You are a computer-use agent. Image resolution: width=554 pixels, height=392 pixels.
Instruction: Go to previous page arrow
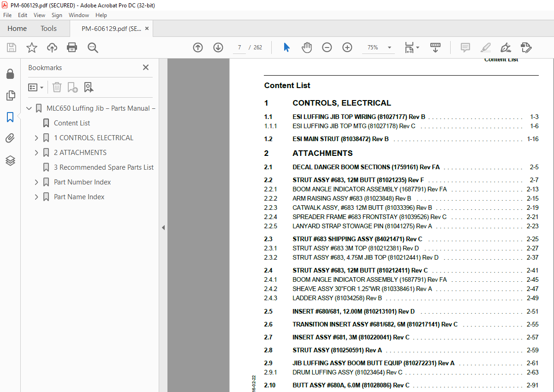198,48
